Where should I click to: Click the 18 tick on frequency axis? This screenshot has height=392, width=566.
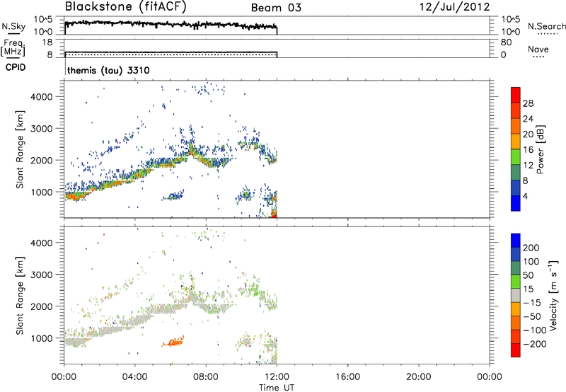tap(47, 42)
